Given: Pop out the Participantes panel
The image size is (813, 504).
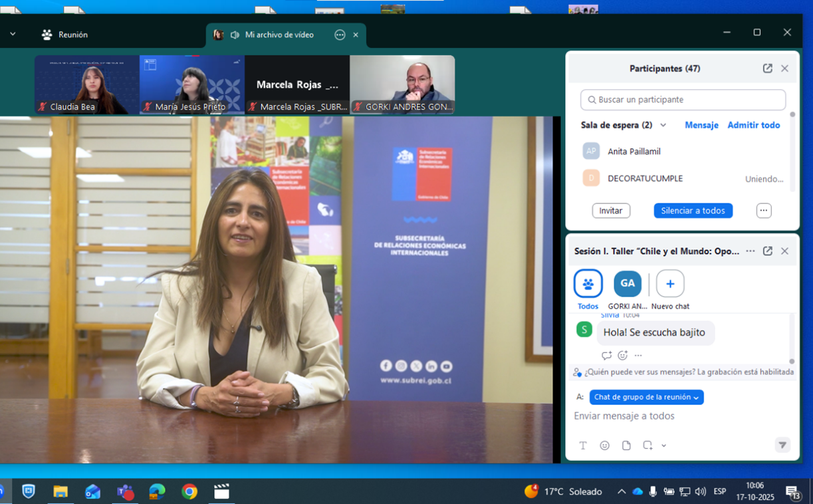Looking at the screenshot, I should point(767,68).
